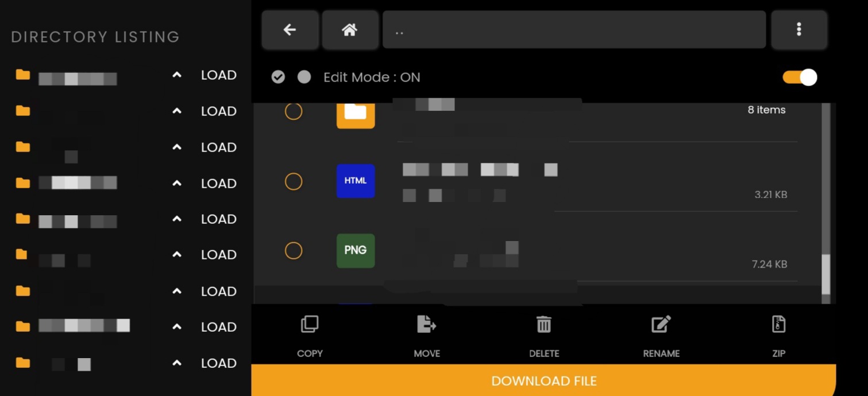Click the parent directory breadcrumb field
The width and height of the screenshot is (868, 396).
click(x=573, y=29)
